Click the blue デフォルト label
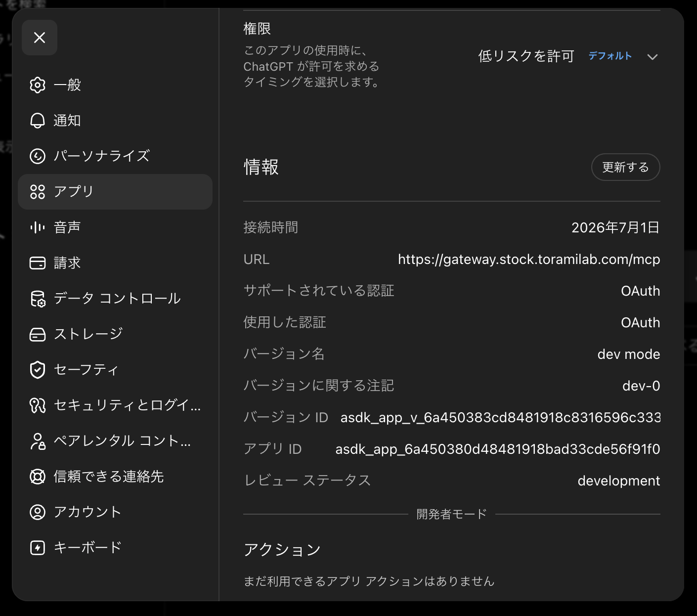 tap(610, 56)
